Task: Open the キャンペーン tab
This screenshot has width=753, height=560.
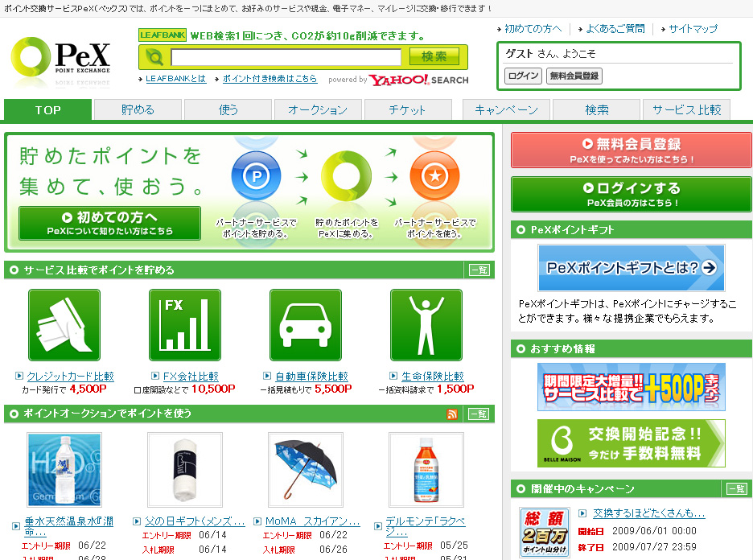Action: tap(506, 110)
